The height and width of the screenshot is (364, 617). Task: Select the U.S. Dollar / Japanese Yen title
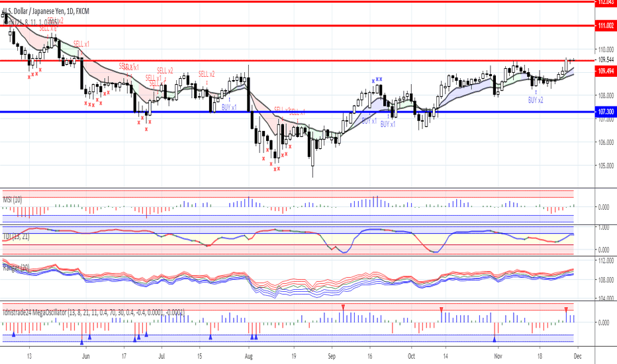point(46,11)
